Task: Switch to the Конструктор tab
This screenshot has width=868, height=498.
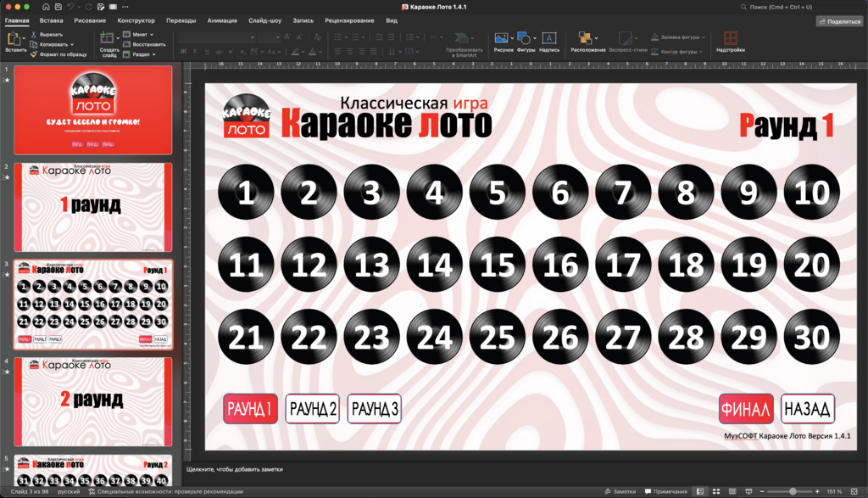Action: pyautogui.click(x=136, y=20)
